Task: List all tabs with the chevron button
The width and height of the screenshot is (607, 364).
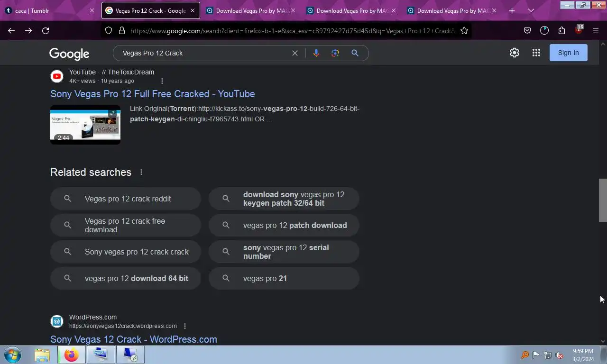Action: [531, 10]
